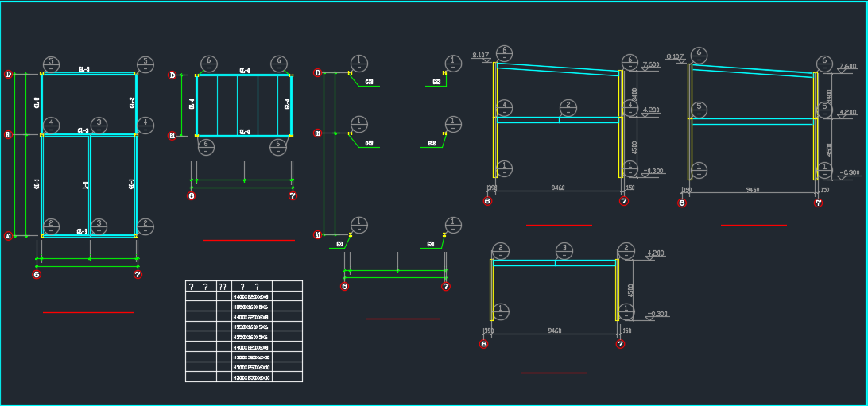Click "4.200" level on the single-story frame
The width and height of the screenshot is (868, 406).
coord(656,253)
